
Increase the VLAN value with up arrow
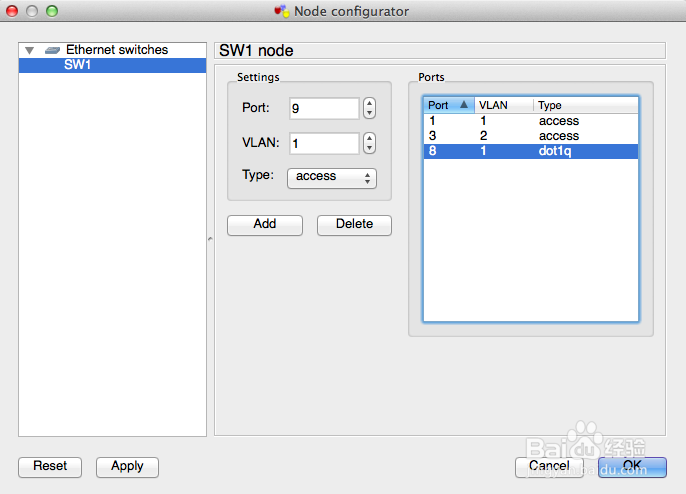click(370, 138)
